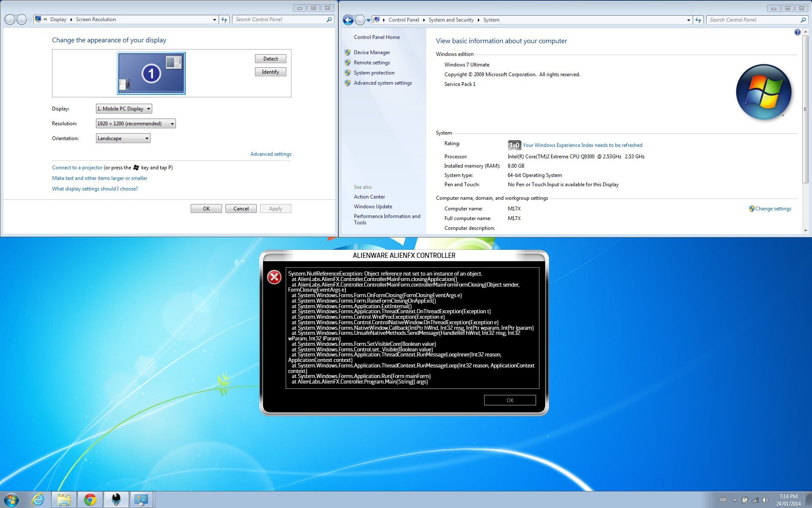Open recent pages dropdown in Screen Resolution window

(x=30, y=19)
